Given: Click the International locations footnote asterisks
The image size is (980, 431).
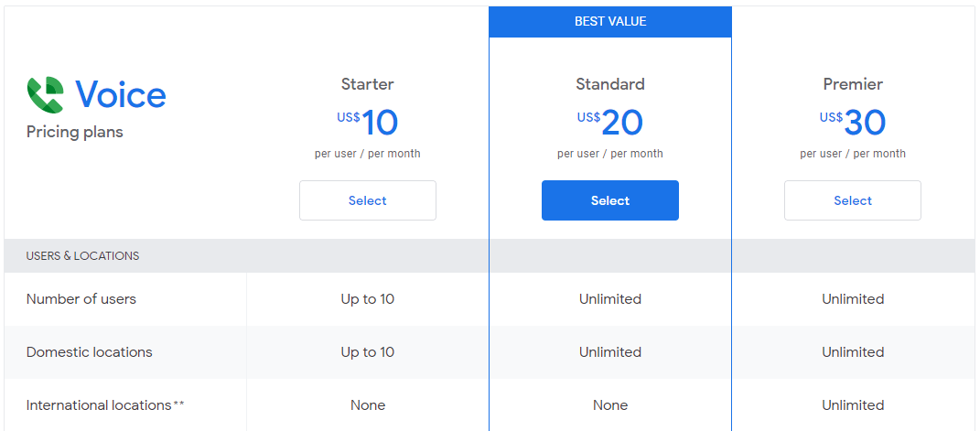Looking at the screenshot, I should click(x=179, y=404).
